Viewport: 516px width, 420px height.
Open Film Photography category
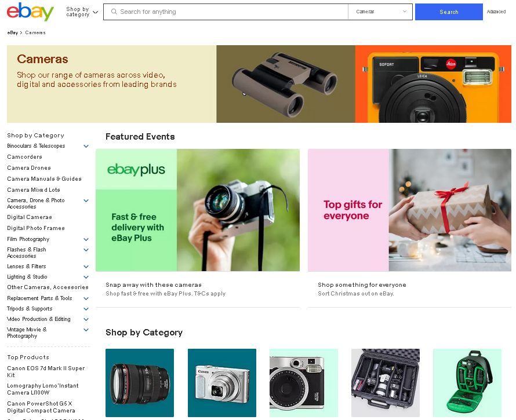point(28,239)
